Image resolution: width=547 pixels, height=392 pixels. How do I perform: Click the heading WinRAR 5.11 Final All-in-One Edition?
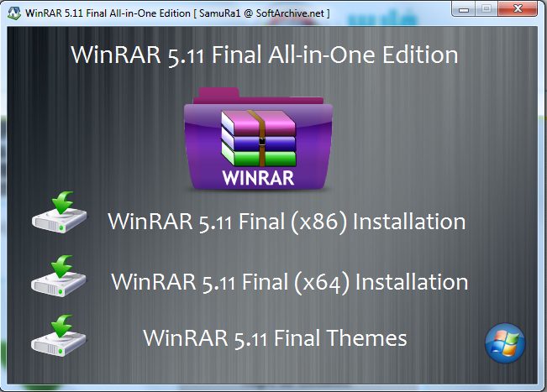265,55
